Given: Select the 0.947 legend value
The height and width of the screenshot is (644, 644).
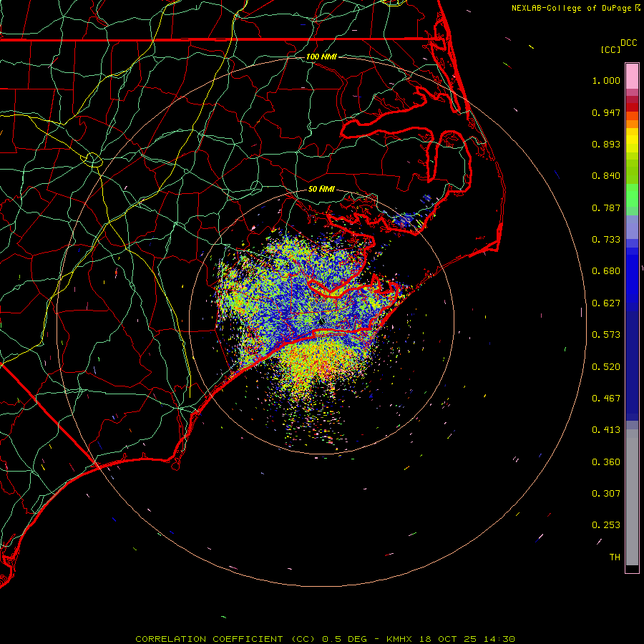Looking at the screenshot, I should click(x=606, y=112).
